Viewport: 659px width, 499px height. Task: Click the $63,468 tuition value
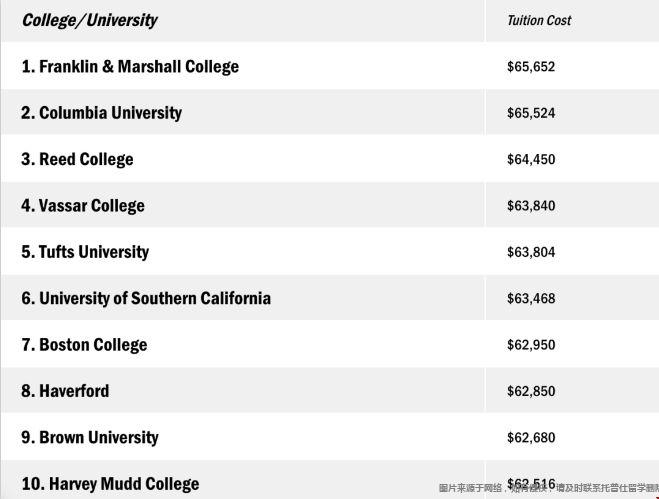[531, 298]
